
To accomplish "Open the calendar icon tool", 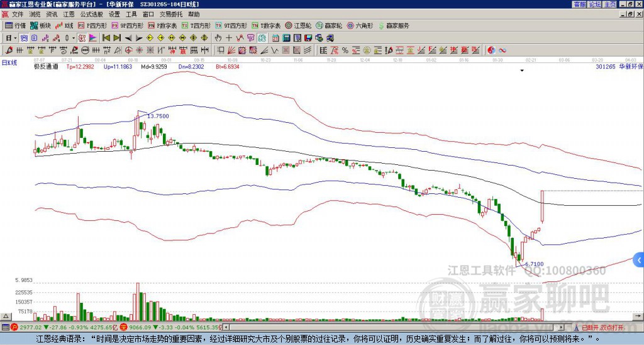I will tap(275, 38).
